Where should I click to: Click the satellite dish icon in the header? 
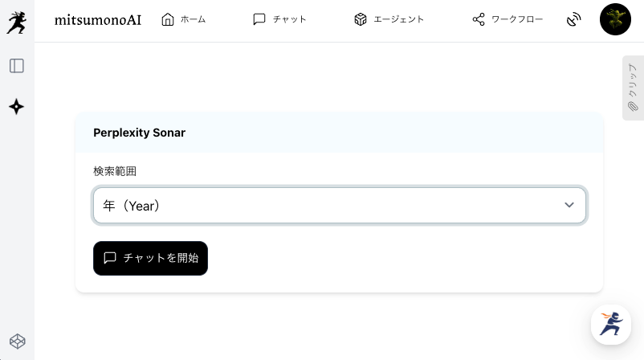[574, 19]
